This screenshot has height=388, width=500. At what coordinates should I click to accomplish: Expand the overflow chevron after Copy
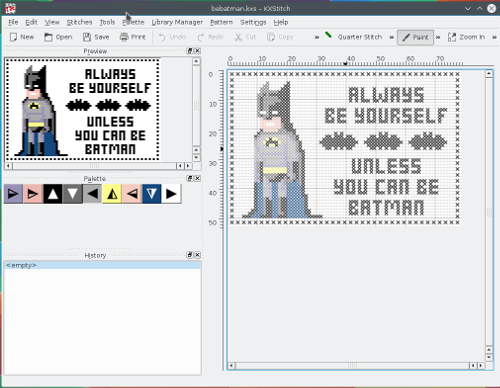(317, 37)
